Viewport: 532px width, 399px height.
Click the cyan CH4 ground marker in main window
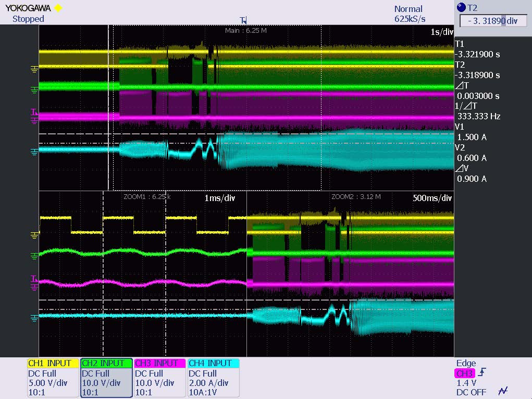pos(34,152)
